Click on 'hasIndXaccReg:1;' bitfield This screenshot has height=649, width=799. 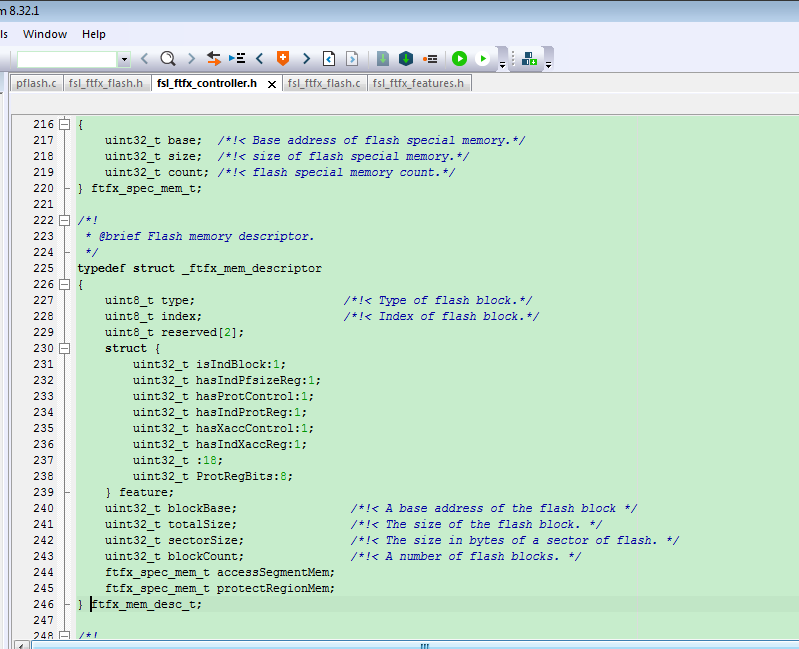pos(251,444)
